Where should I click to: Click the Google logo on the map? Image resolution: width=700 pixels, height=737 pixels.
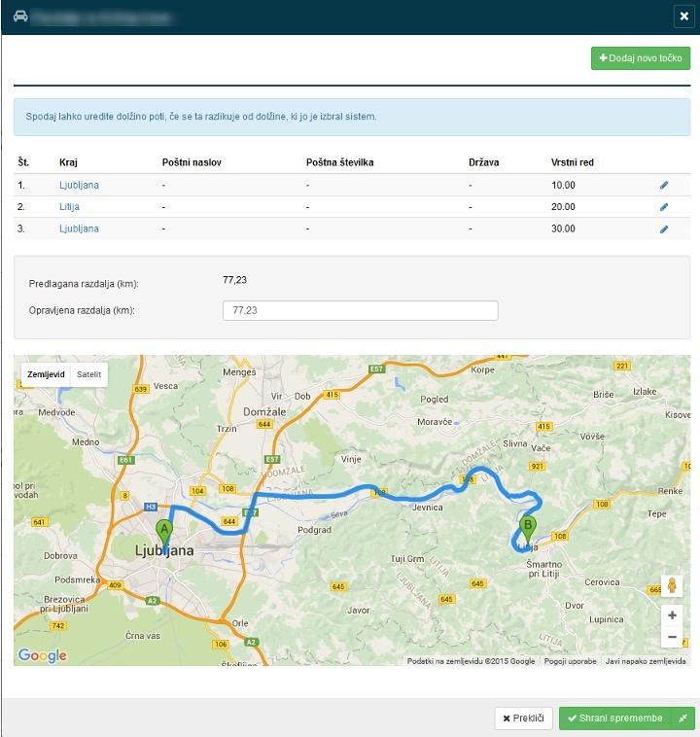[43, 654]
